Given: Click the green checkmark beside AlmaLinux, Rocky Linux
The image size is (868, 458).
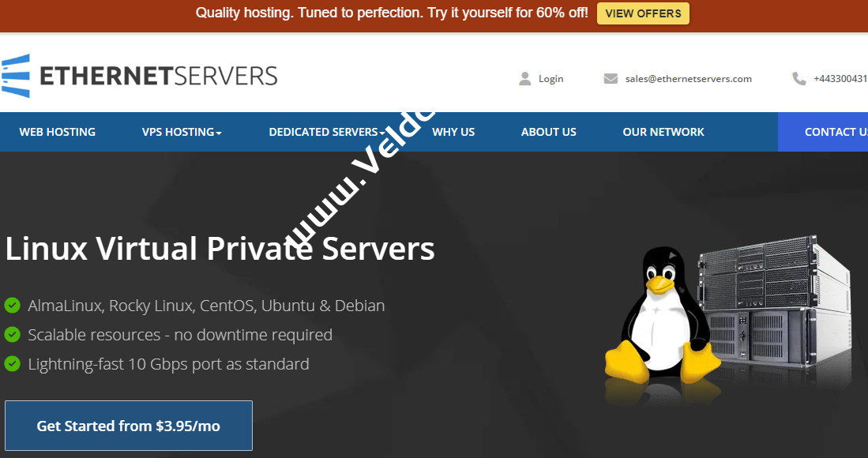Looking at the screenshot, I should pos(13,305).
